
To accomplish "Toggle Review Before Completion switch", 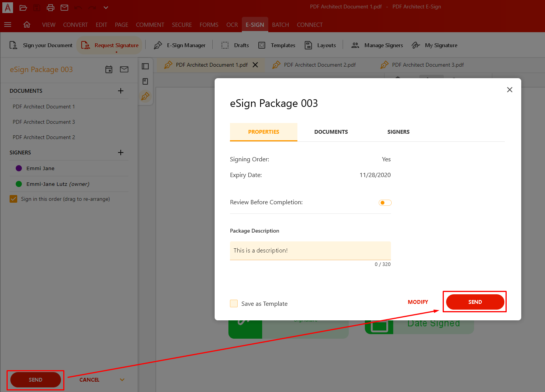I will [x=385, y=203].
